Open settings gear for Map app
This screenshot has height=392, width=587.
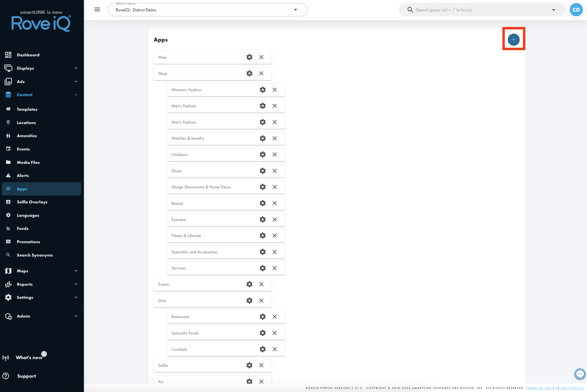tap(249, 57)
